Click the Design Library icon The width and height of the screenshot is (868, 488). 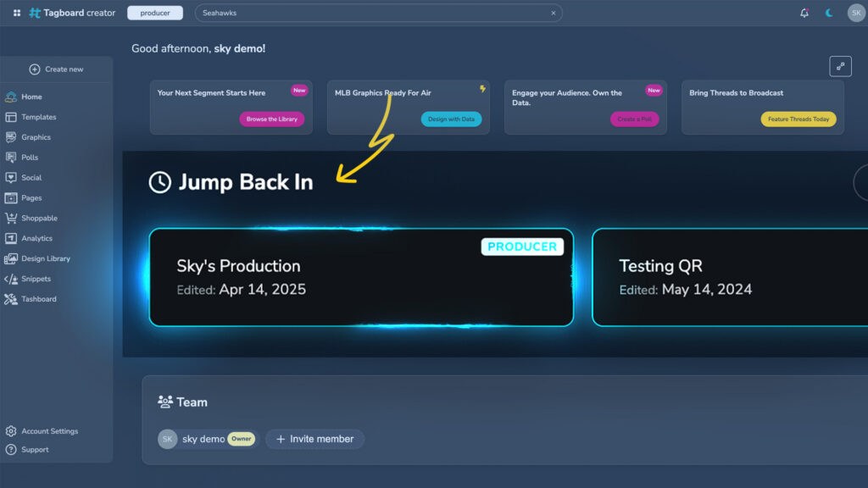point(10,258)
